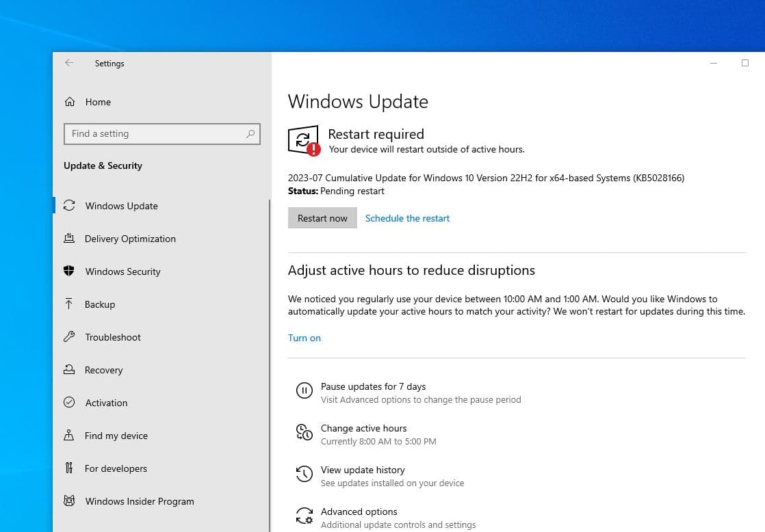The image size is (765, 532).
Task: Open Advanced options gear icon
Action: click(304, 516)
